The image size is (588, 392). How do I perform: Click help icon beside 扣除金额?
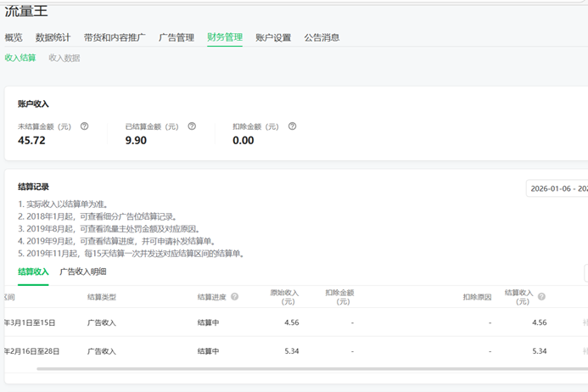click(x=292, y=126)
